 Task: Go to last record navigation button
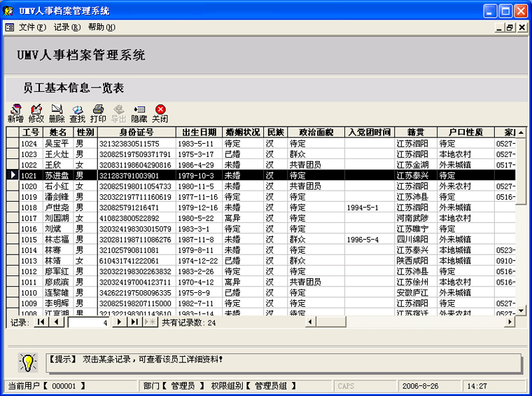point(134,322)
